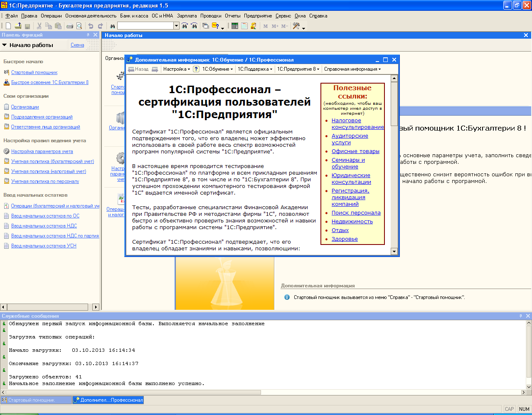Click the Windows list toolbar icon
Viewport: 532px width, 415px height.
[205, 26]
